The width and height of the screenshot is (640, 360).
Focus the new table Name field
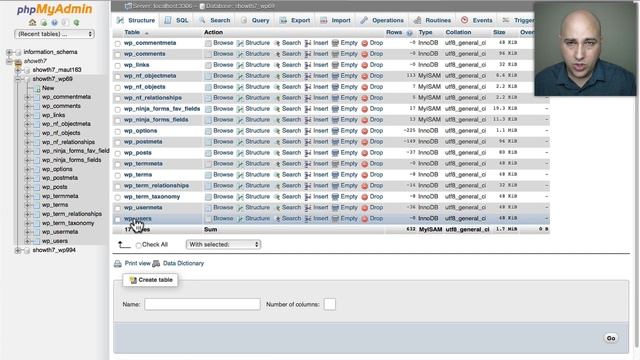[x=202, y=304]
